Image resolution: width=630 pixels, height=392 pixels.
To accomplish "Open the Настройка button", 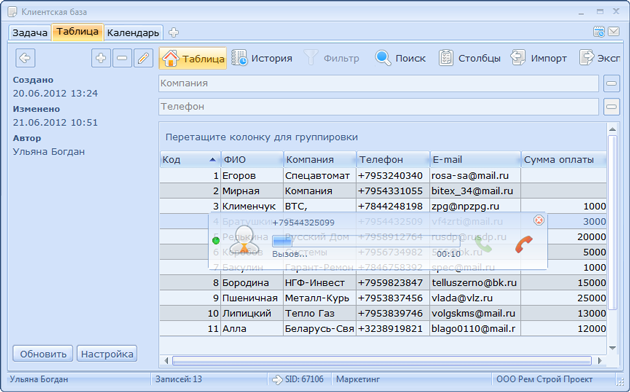I will (107, 354).
